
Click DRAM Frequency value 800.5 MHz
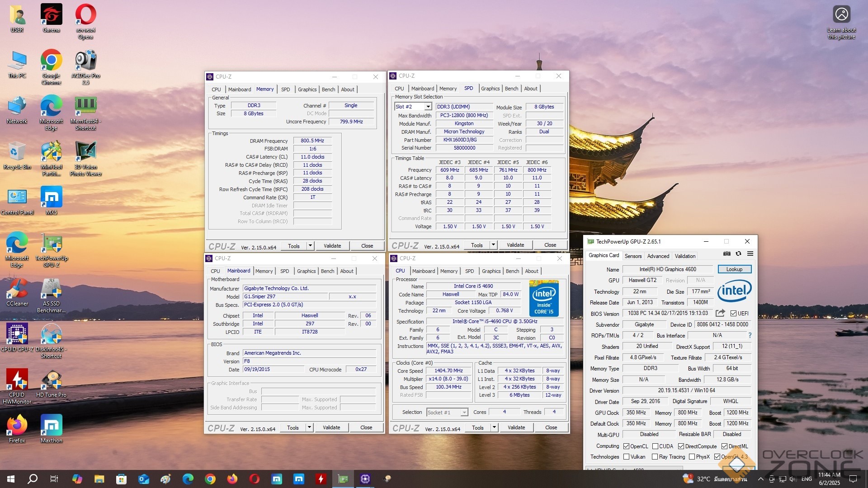pyautogui.click(x=312, y=141)
